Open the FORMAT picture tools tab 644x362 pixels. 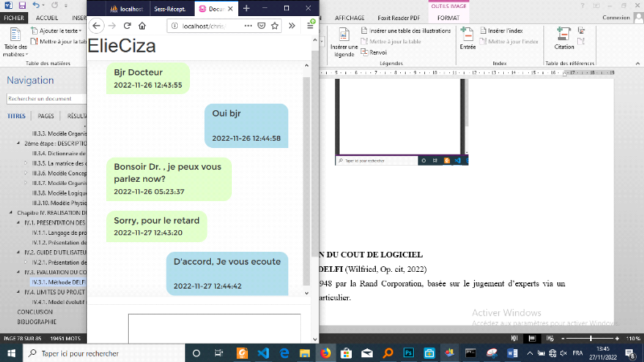pyautogui.click(x=448, y=18)
